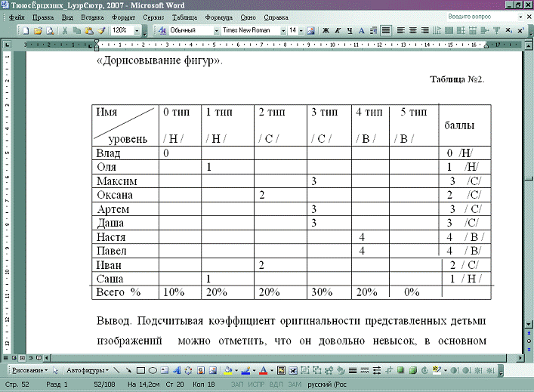The height and width of the screenshot is (392, 534).
Task: Click the Рисование drawing menu button
Action: point(29,371)
